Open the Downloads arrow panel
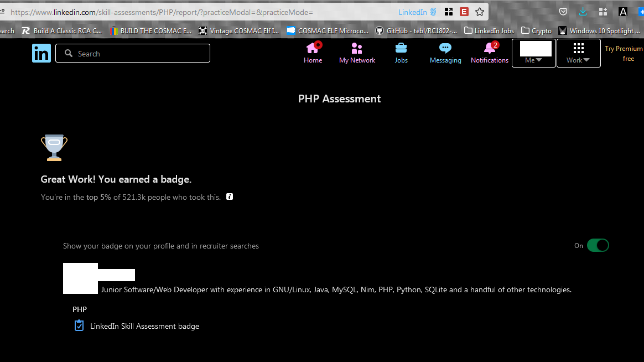The height and width of the screenshot is (362, 644). [583, 12]
